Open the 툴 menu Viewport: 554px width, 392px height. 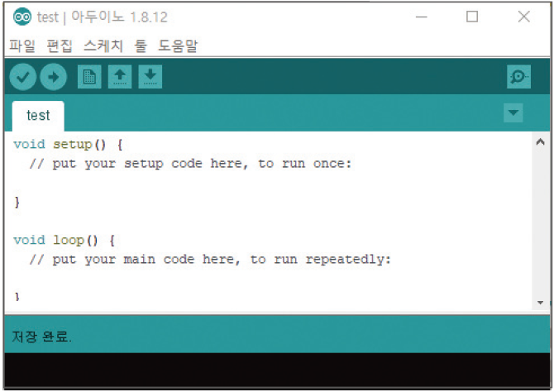point(140,46)
